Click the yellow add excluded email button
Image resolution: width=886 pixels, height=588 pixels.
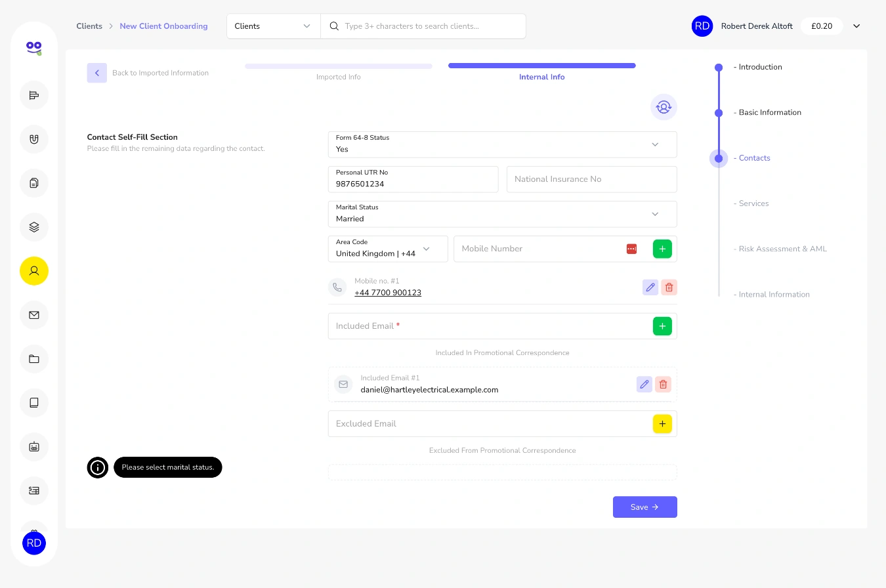[662, 424]
